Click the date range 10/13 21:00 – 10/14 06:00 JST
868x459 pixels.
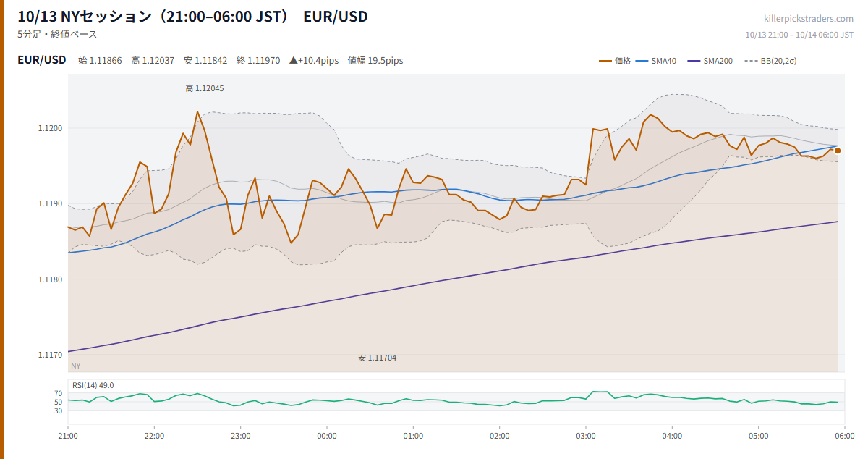(x=799, y=34)
